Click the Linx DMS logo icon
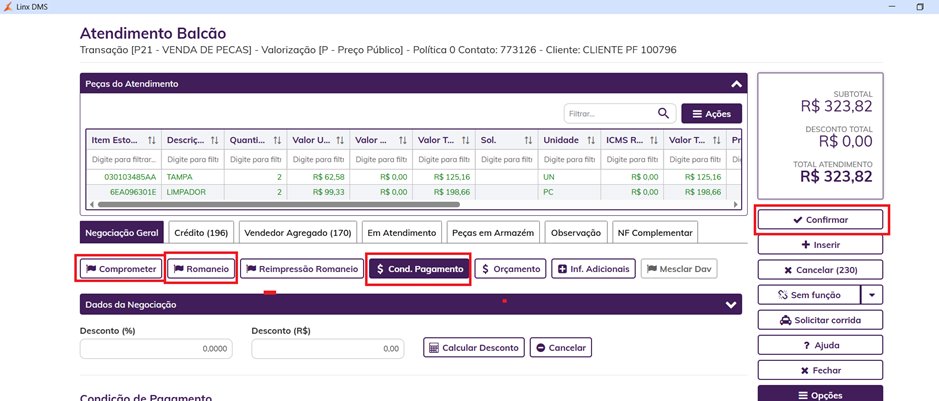 click(9, 7)
